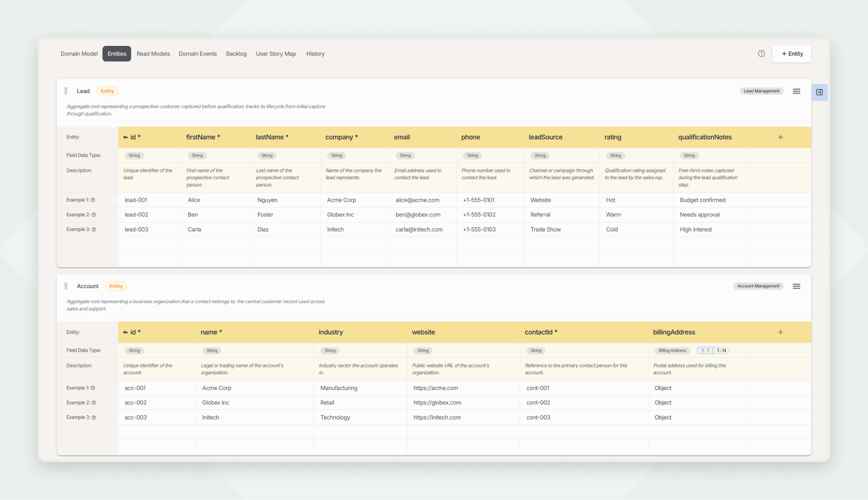Open String type chip under qualificationNotes

(x=689, y=155)
